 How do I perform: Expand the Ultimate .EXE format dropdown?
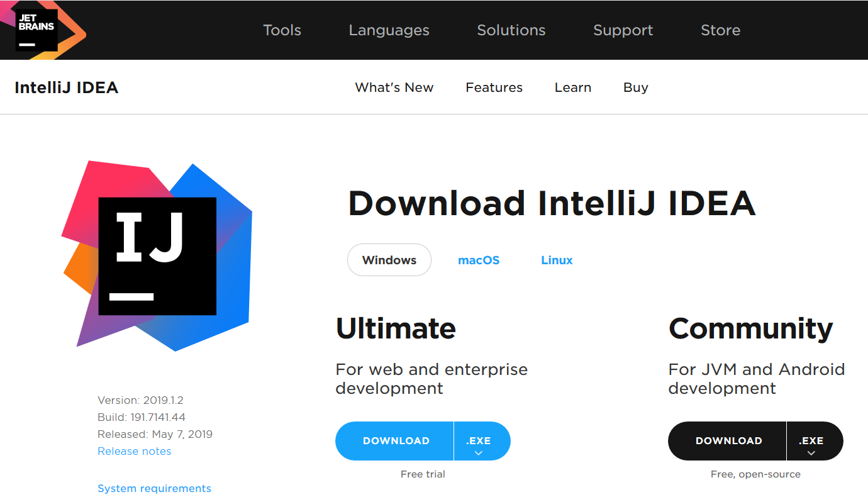482,441
